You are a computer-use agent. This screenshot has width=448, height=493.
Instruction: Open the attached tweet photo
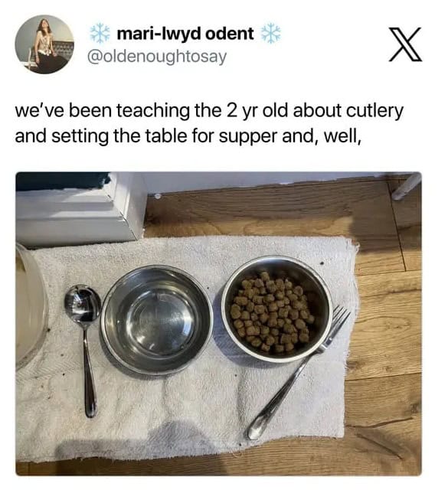pyautogui.click(x=219, y=324)
